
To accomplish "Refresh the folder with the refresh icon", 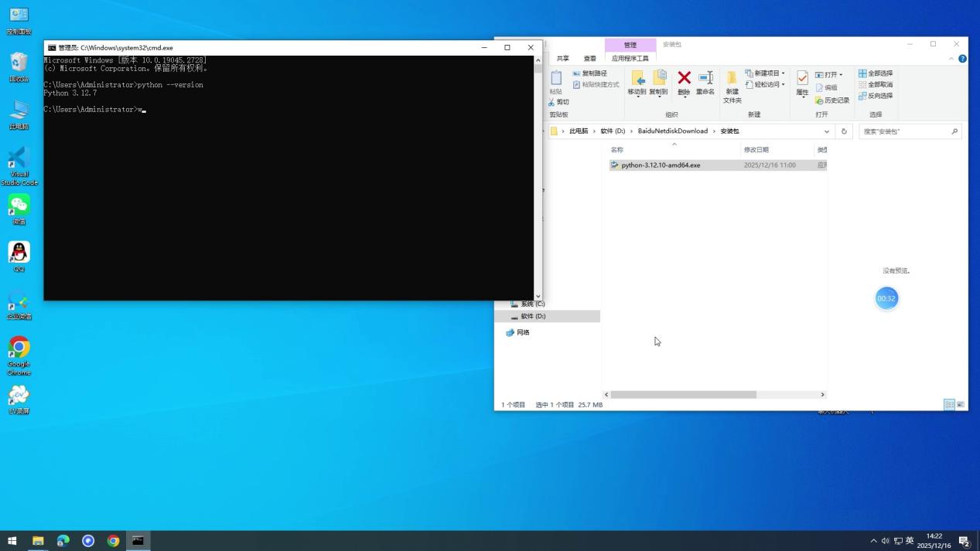I will click(844, 131).
